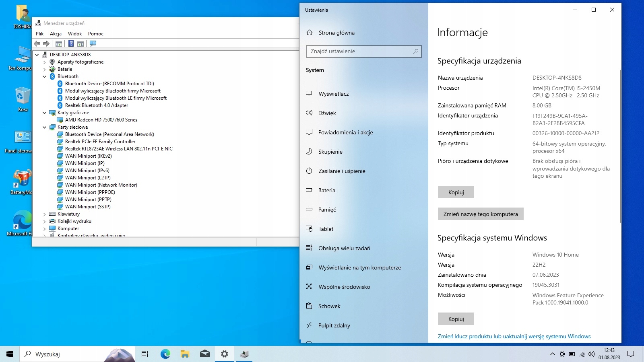Viewport: 644px width, 362px height.
Task: Open Task View from the taskbar
Action: 145,354
